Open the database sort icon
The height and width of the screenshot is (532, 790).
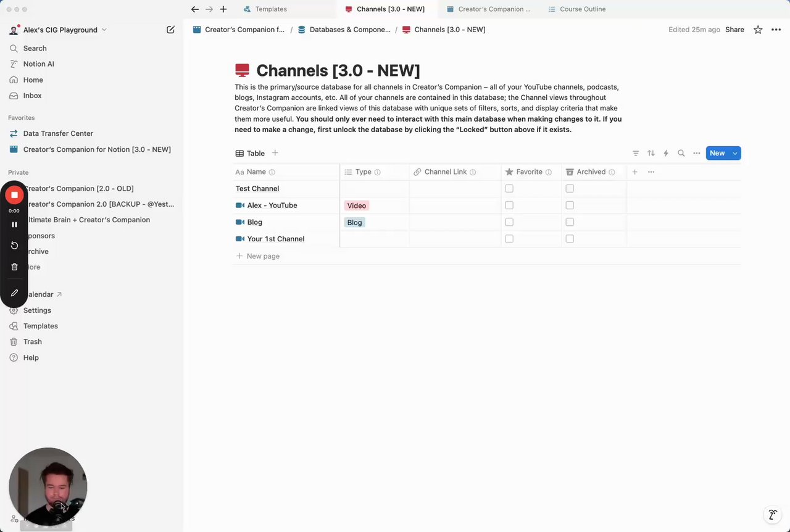(x=651, y=153)
